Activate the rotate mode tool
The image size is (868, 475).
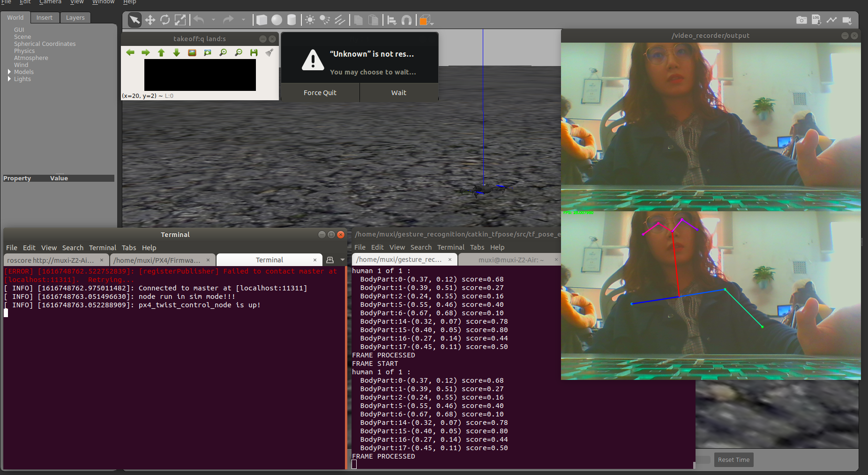click(x=165, y=20)
